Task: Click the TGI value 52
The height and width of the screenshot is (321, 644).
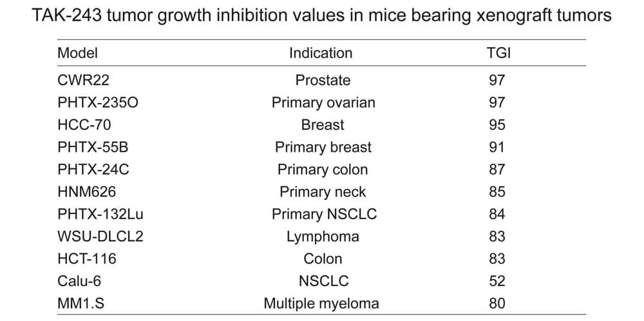Action: point(497,281)
